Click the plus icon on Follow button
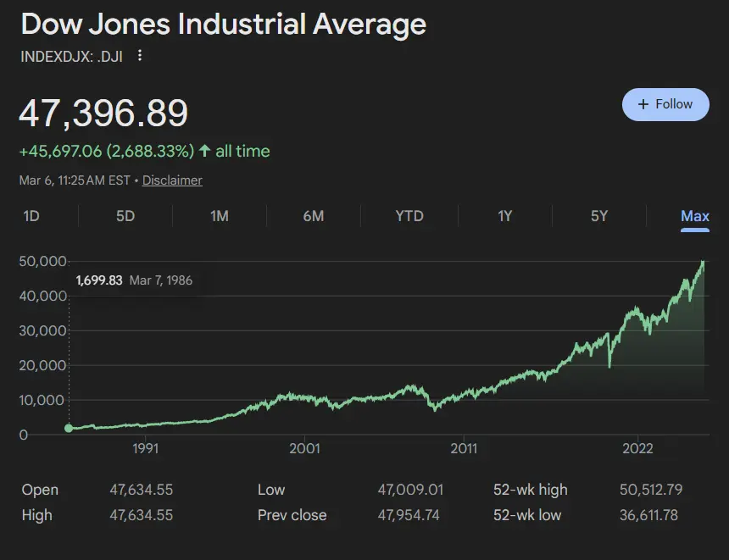 643,104
